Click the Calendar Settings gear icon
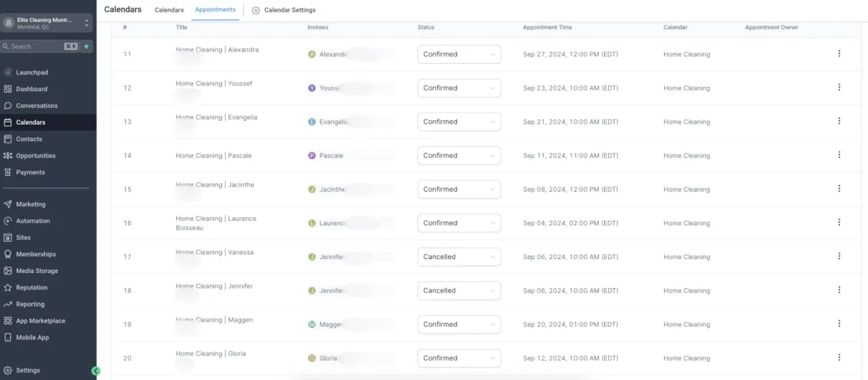The width and height of the screenshot is (868, 380). (256, 10)
